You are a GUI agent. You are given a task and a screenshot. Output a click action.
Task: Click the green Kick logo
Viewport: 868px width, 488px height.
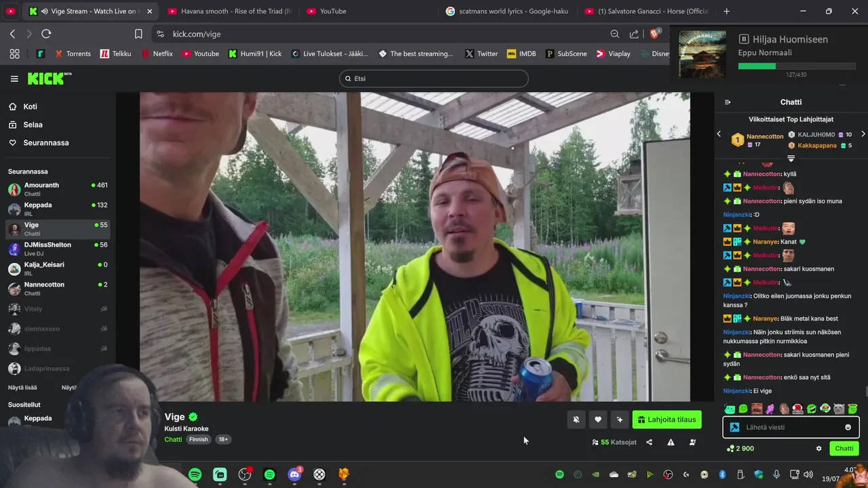coord(50,79)
